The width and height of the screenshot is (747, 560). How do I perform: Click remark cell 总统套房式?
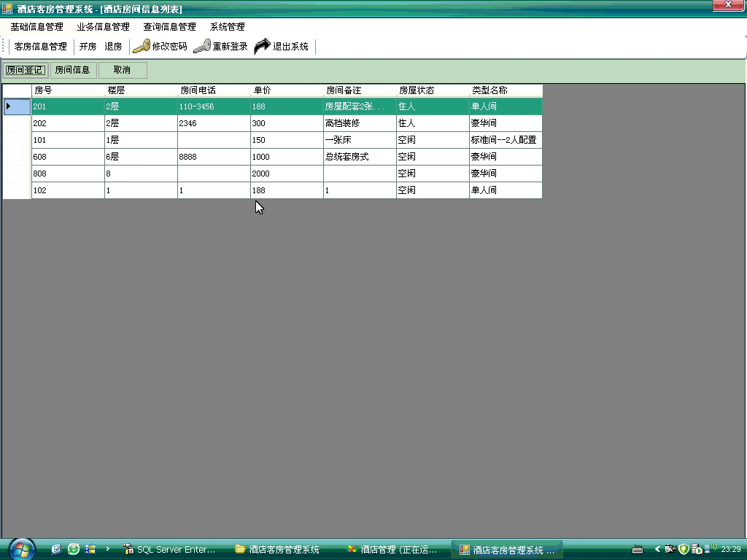tap(360, 157)
